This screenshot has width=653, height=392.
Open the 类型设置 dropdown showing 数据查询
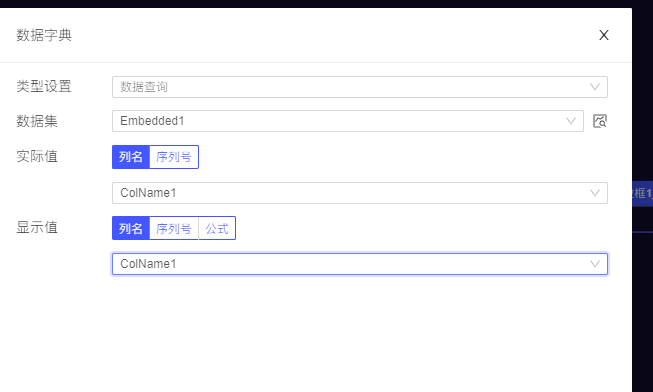(x=360, y=87)
